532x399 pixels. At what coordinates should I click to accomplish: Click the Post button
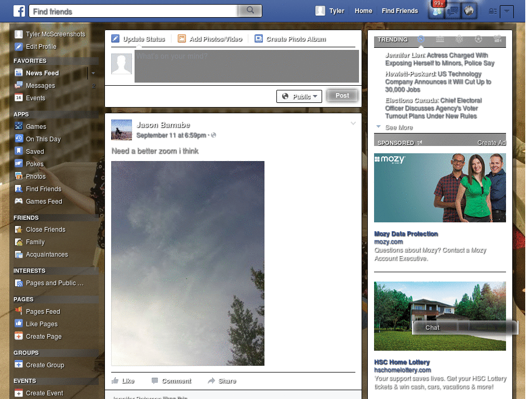point(342,96)
